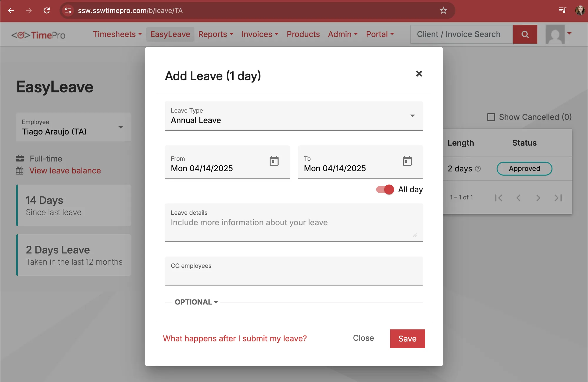Viewport: 588px width, 382px height.
Task: Click the Close button in dialog
Action: pyautogui.click(x=363, y=338)
